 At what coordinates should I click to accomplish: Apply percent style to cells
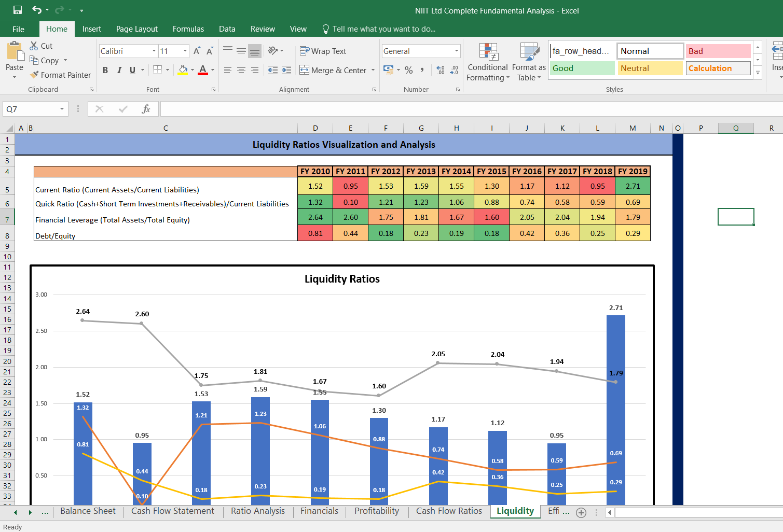pyautogui.click(x=409, y=70)
